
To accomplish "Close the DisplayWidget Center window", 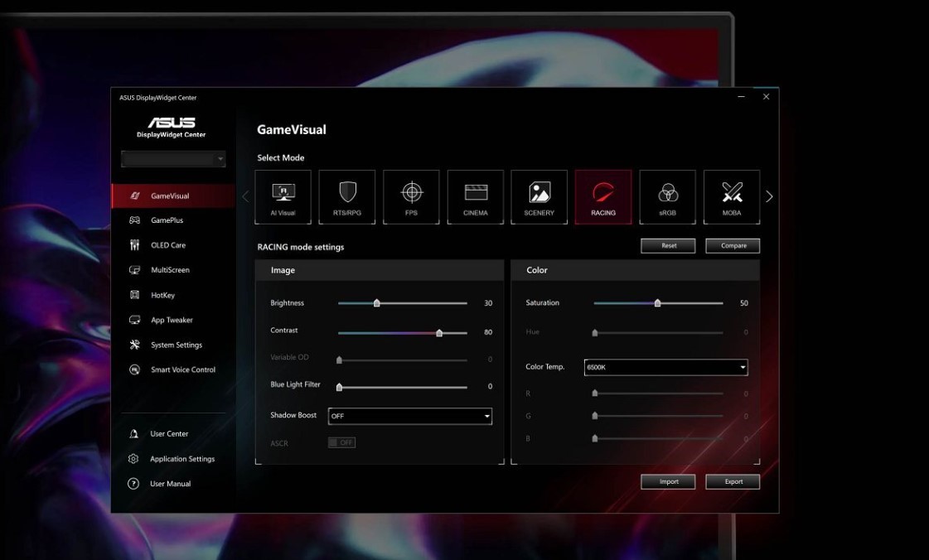I will click(x=766, y=96).
